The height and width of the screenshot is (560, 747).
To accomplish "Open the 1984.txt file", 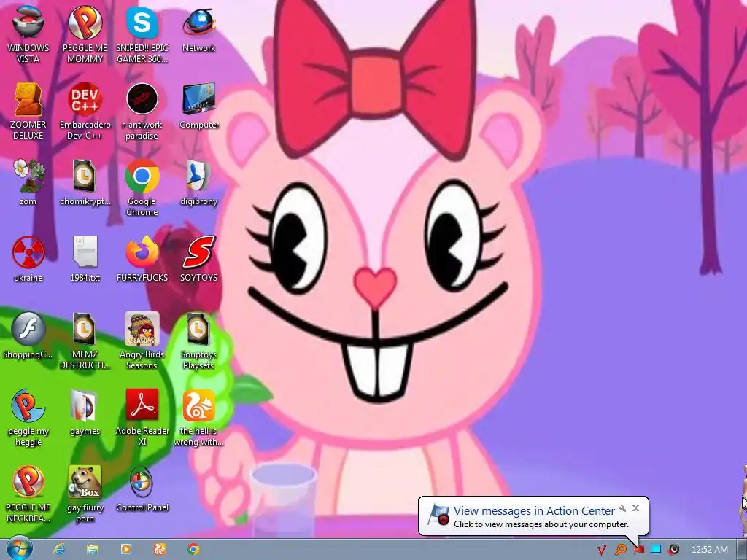I will click(x=85, y=259).
